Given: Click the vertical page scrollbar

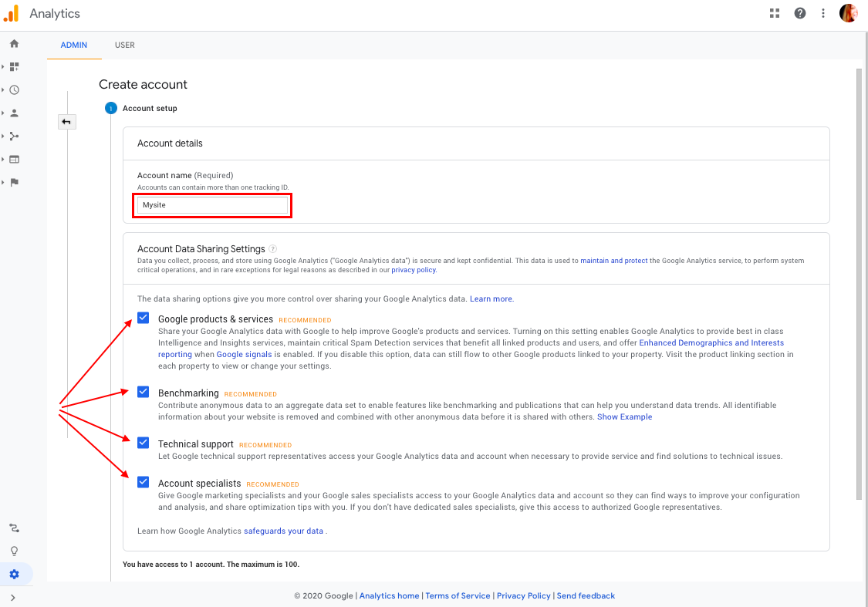Looking at the screenshot, I should tap(860, 283).
